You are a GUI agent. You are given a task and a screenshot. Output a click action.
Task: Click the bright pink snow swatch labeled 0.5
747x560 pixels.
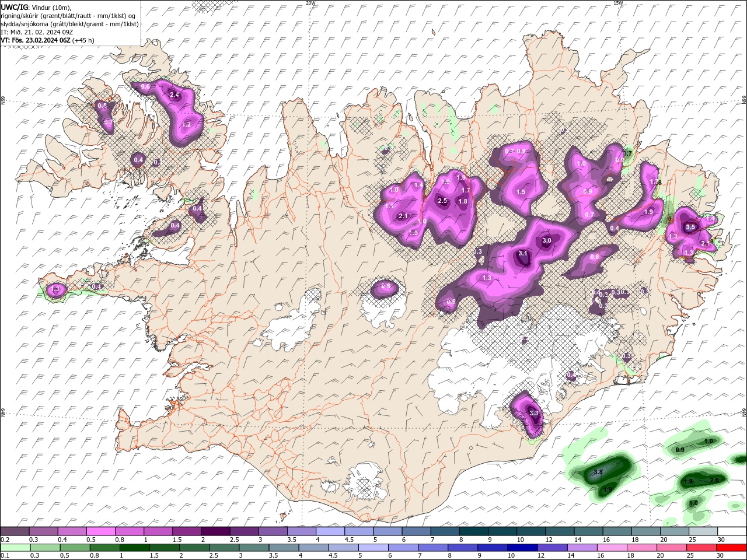[x=101, y=531]
